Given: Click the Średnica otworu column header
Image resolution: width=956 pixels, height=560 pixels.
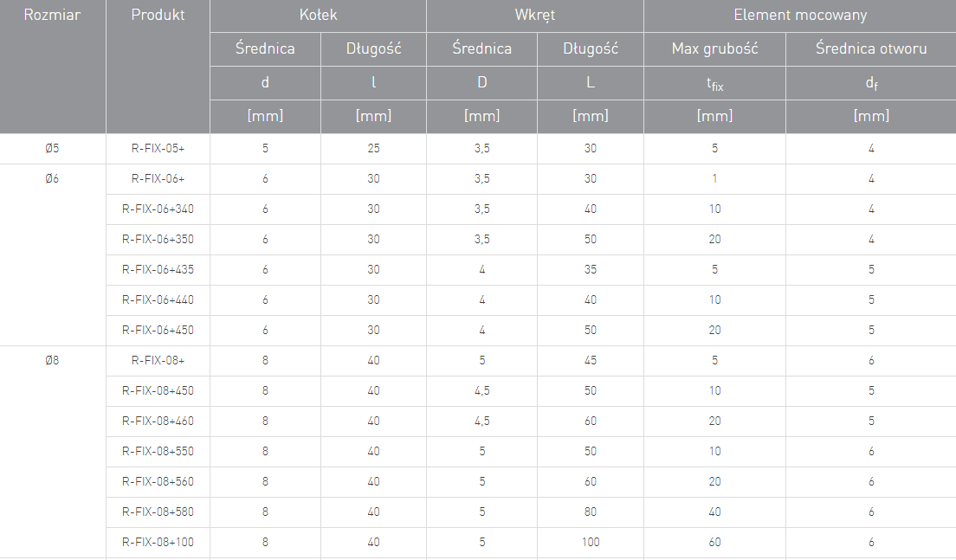Looking at the screenshot, I should [x=871, y=48].
